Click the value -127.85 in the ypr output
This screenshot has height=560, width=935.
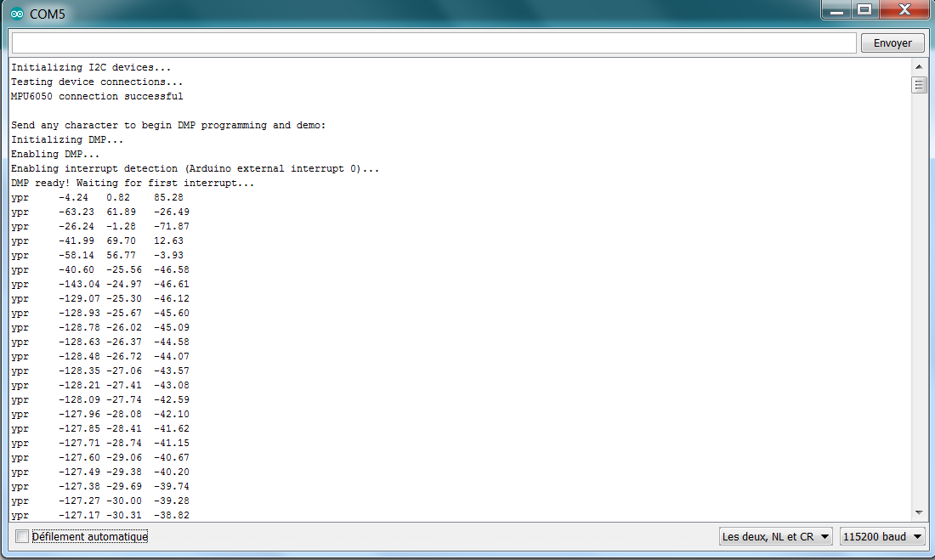pyautogui.click(x=79, y=429)
